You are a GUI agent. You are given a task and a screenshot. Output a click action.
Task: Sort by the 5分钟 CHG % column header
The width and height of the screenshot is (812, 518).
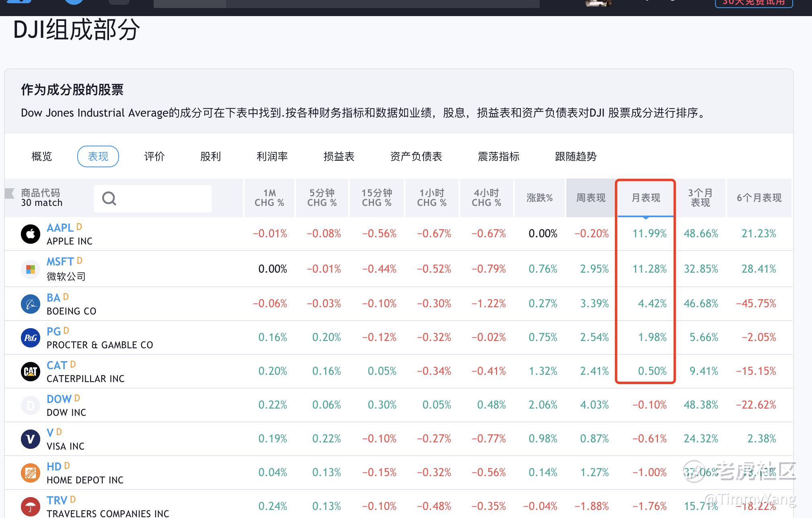coord(322,198)
